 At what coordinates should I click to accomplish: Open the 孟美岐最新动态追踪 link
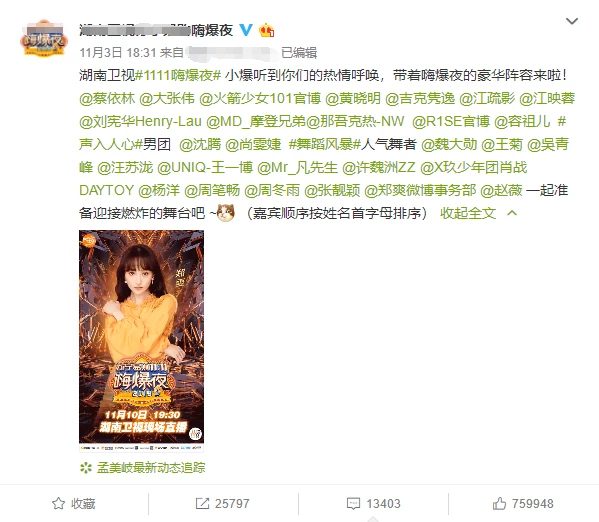tap(151, 467)
